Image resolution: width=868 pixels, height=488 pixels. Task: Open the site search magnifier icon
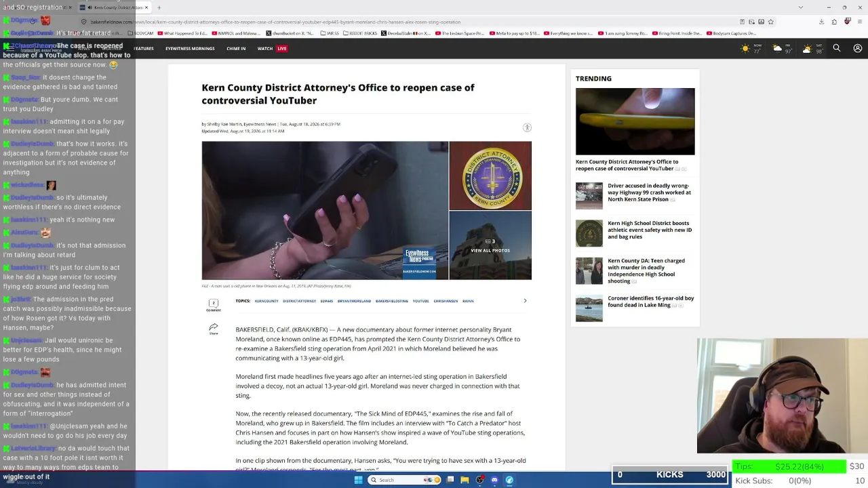coord(837,48)
